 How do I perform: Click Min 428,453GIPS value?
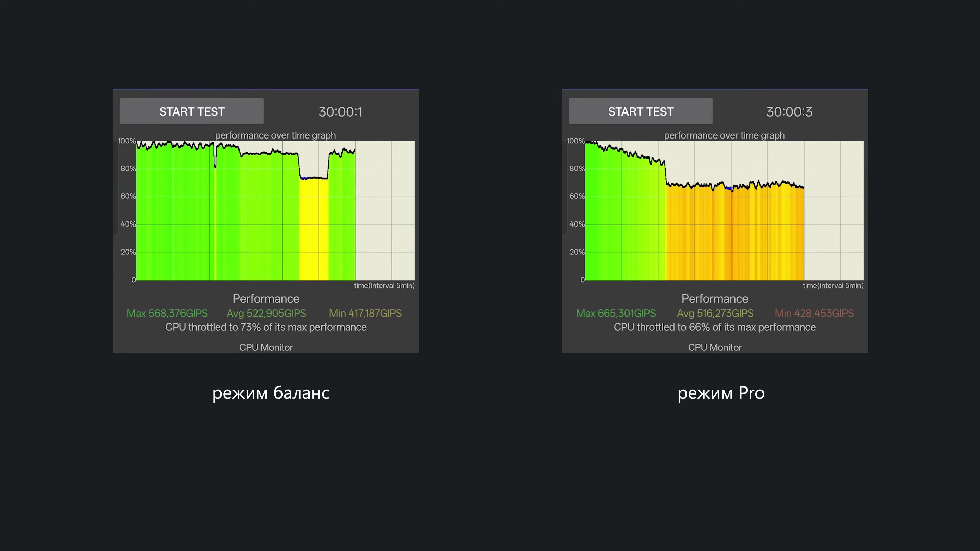(814, 313)
